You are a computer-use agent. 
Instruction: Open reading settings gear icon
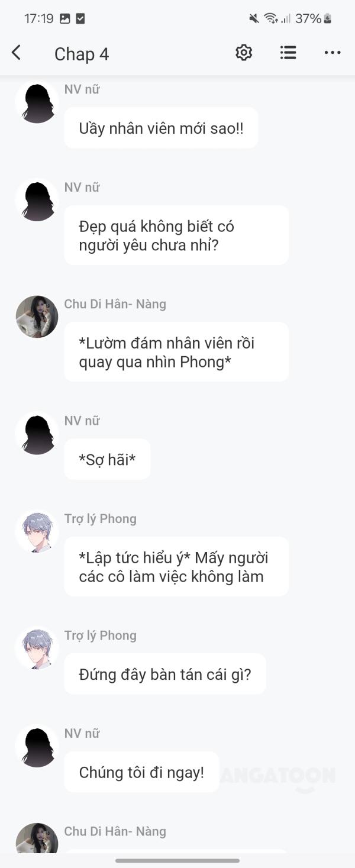[x=244, y=53]
